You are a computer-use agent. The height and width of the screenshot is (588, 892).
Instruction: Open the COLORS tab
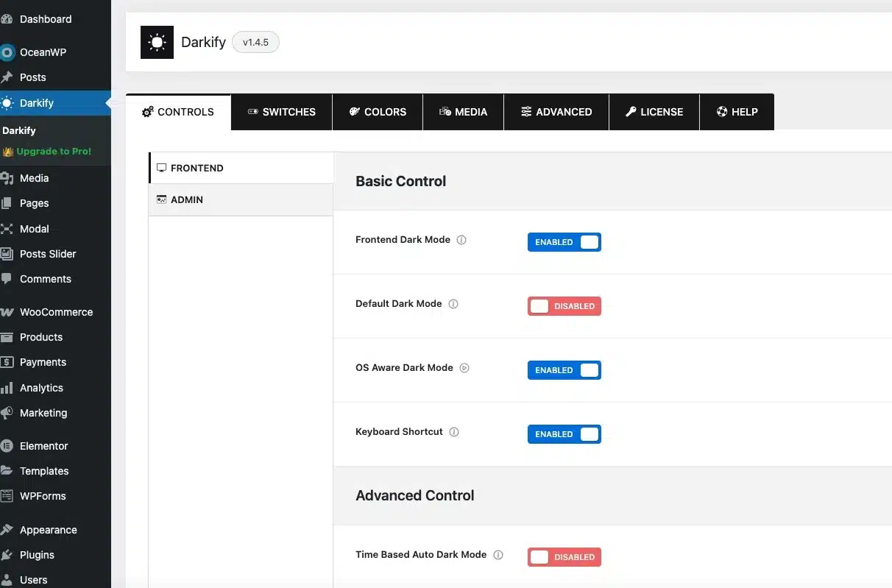pos(378,112)
